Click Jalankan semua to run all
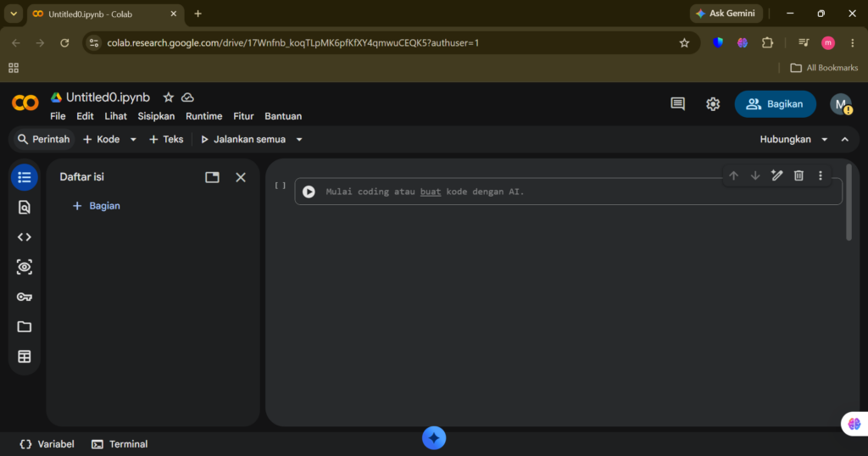This screenshot has height=456, width=868. pyautogui.click(x=243, y=140)
